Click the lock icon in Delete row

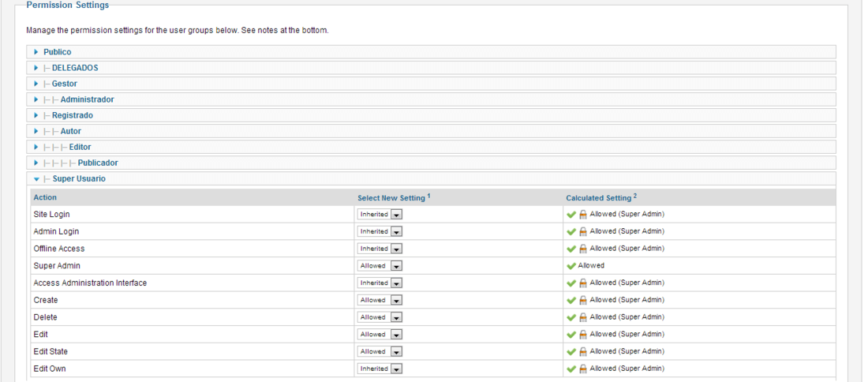coord(583,317)
